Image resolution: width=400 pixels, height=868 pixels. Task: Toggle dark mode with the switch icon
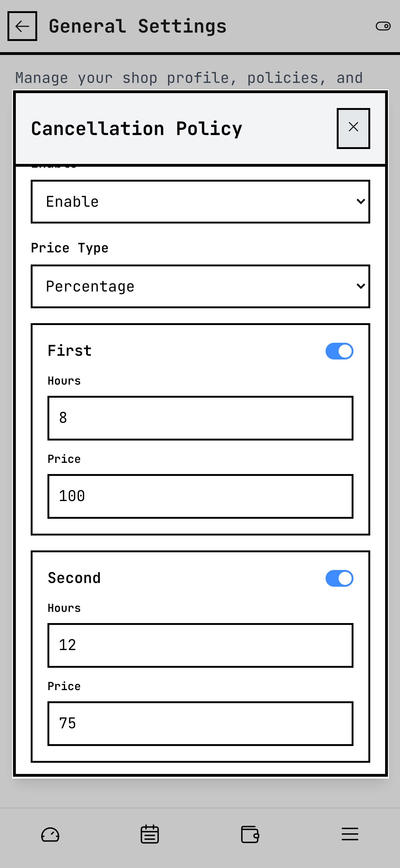coord(384,26)
